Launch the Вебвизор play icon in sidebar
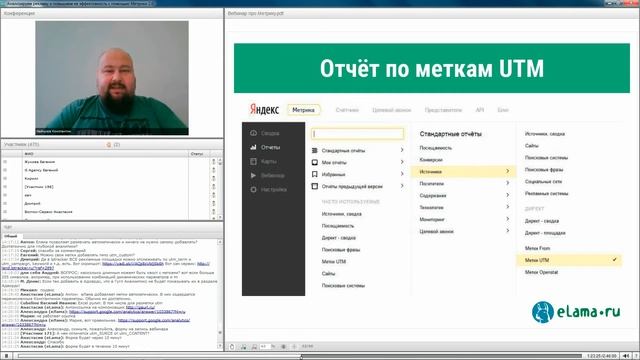Viewport: 640px width, 360px height. point(253,175)
